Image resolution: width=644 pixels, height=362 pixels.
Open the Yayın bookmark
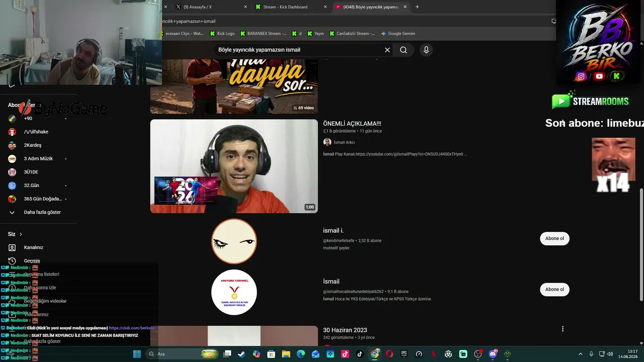point(315,34)
